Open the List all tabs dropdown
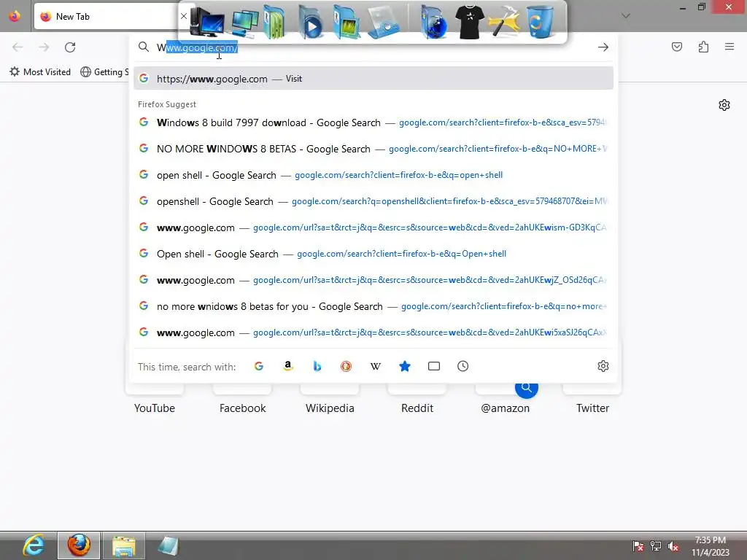Viewport: 747px width, 560px height. pos(626,16)
